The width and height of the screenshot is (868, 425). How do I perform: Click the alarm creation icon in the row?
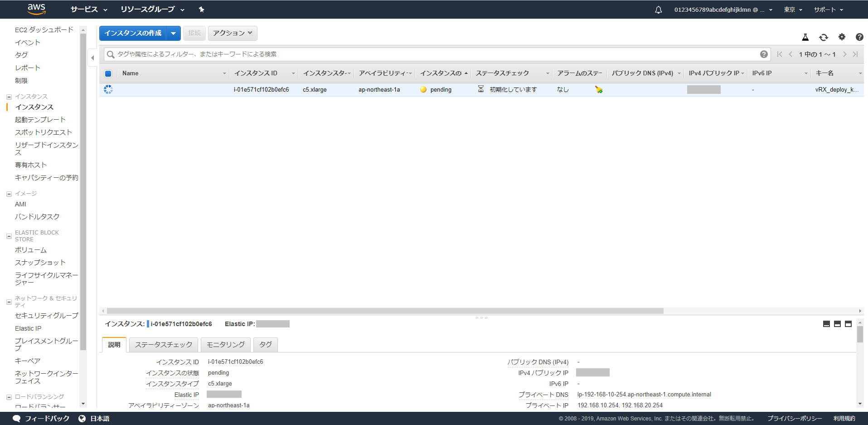[599, 89]
